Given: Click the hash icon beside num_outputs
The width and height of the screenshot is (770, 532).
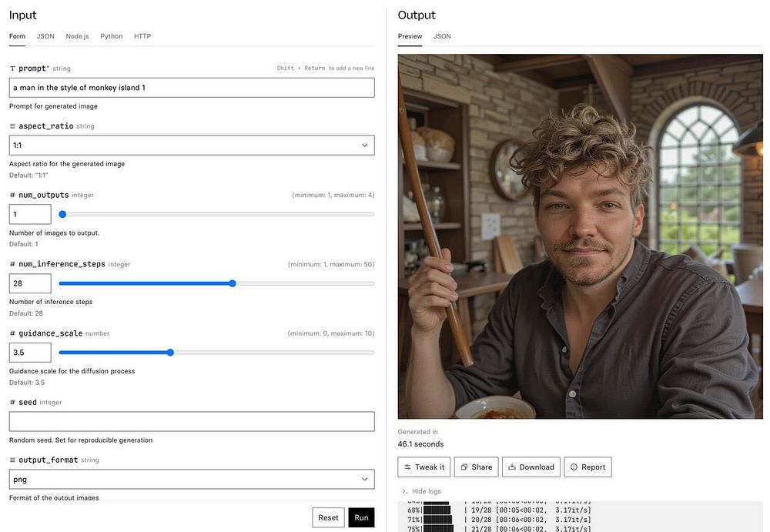Looking at the screenshot, I should (x=12, y=196).
